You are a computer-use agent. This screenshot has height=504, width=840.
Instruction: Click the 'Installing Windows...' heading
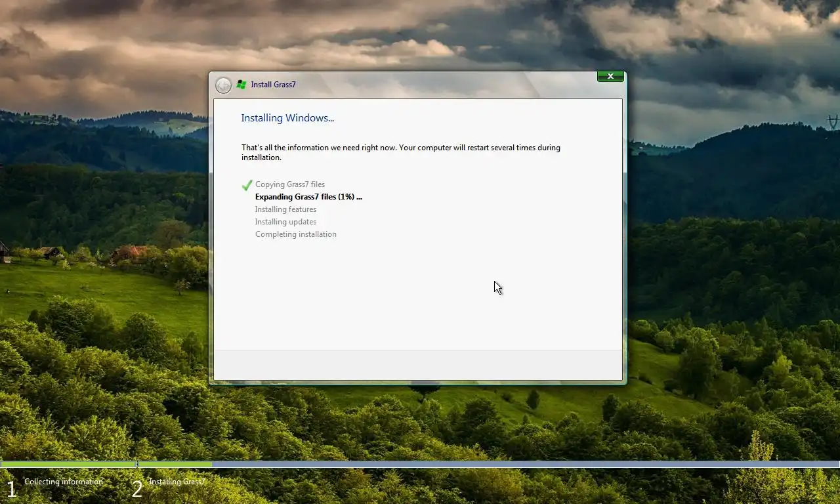coord(287,118)
